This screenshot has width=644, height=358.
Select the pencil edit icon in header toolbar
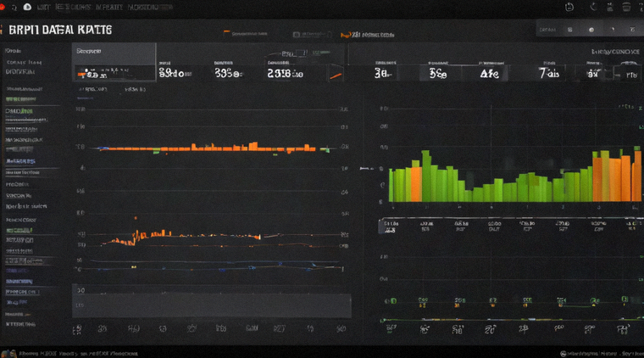pyautogui.click(x=613, y=30)
